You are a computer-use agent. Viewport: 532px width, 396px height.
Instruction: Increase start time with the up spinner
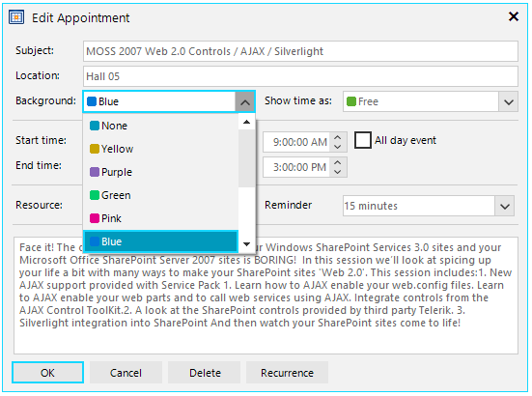338,137
